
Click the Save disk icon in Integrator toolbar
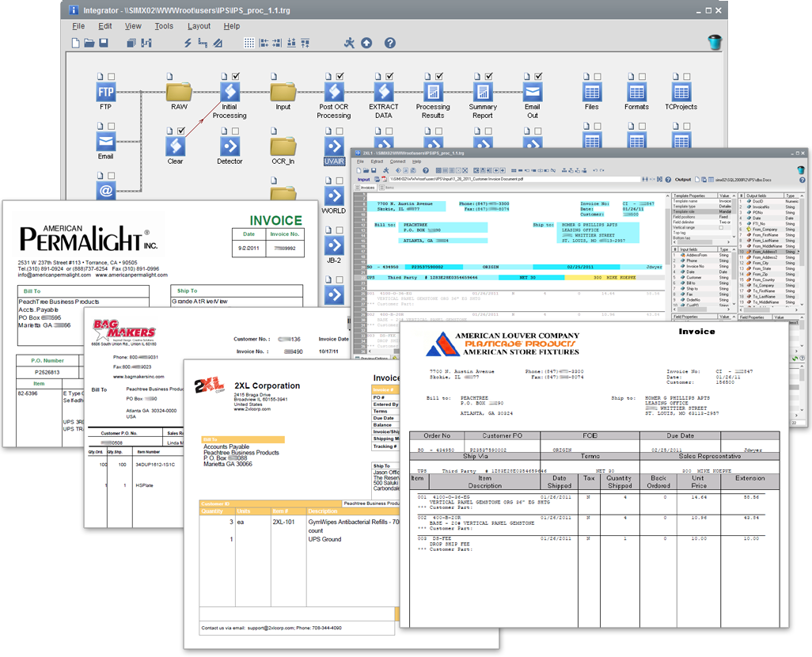105,43
